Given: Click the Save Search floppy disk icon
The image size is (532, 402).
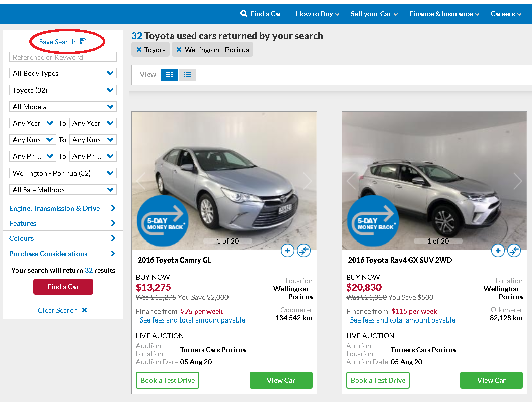Looking at the screenshot, I should (x=83, y=41).
